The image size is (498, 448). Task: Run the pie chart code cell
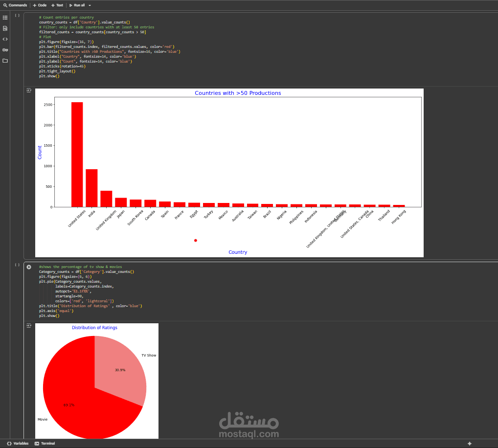click(29, 267)
